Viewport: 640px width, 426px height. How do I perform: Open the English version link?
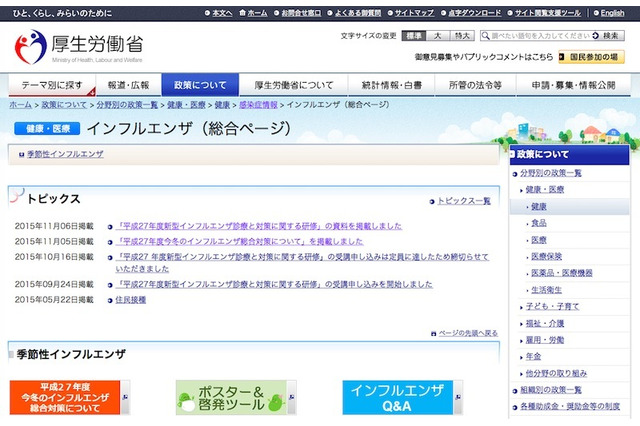(612, 13)
